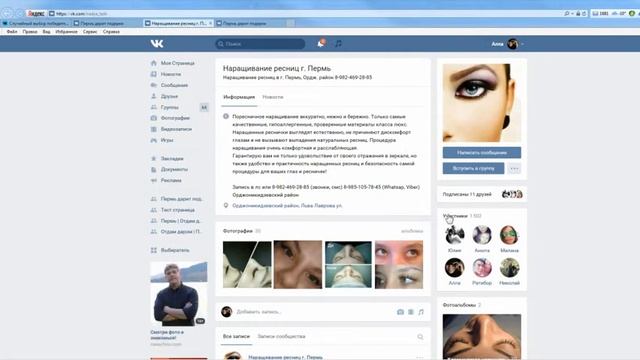
Task: Click the gamepad icon beside Игры
Action: [153, 140]
